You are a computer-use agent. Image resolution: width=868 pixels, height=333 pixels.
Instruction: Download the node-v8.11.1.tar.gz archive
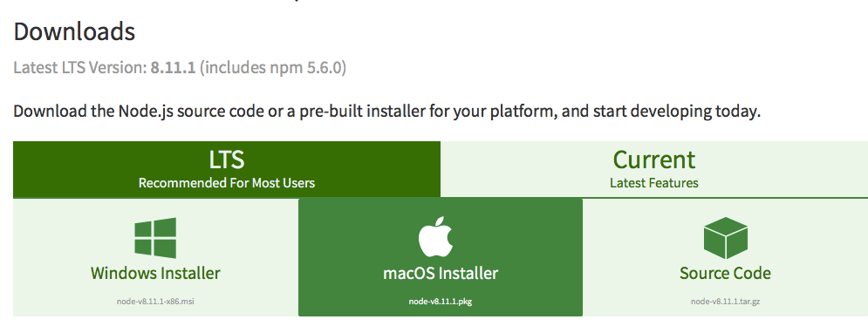click(x=725, y=302)
